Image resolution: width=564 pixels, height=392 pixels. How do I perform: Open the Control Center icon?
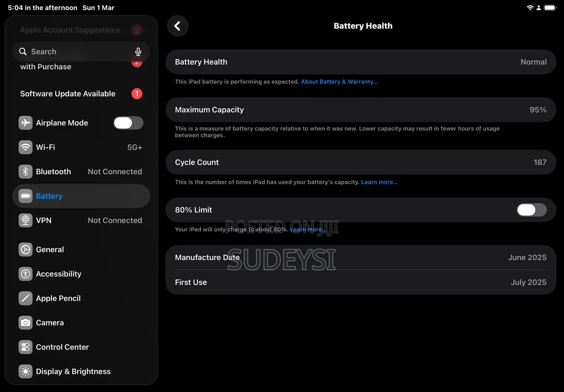(x=25, y=347)
